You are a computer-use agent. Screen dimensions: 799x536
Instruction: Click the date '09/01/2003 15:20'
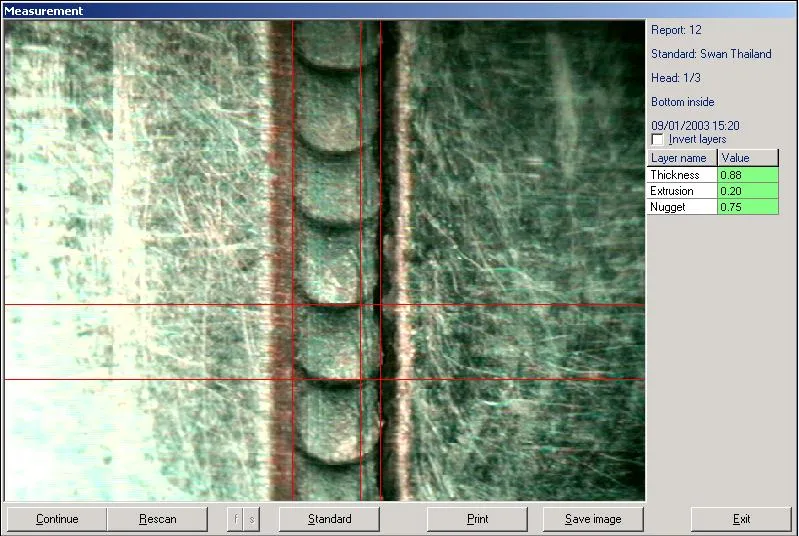click(695, 125)
